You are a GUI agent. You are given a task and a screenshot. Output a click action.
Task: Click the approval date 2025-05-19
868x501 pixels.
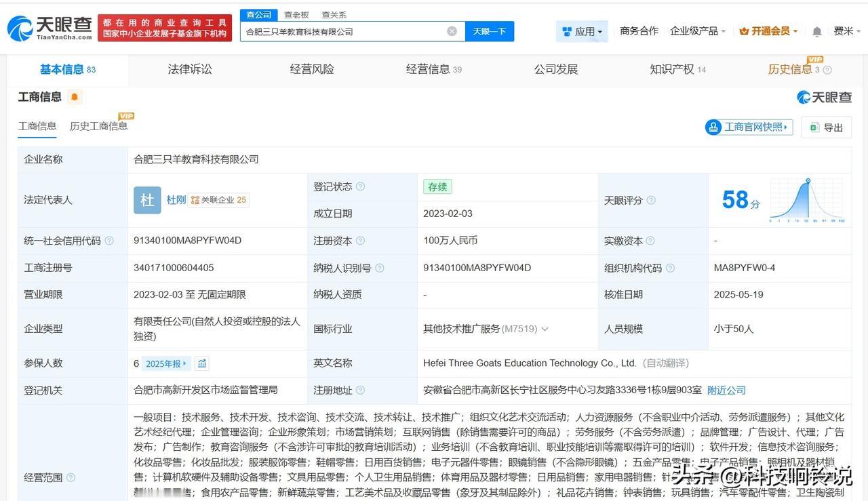[x=738, y=295]
